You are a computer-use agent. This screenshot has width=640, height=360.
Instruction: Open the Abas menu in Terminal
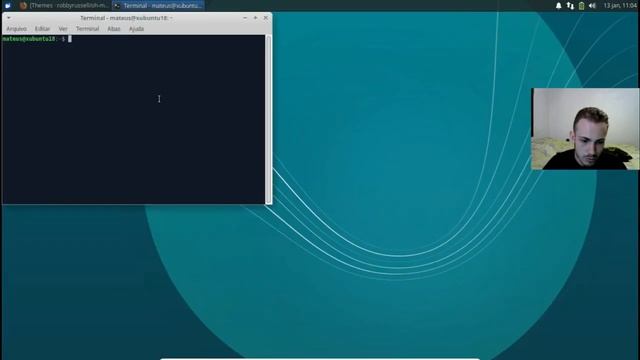(114, 29)
